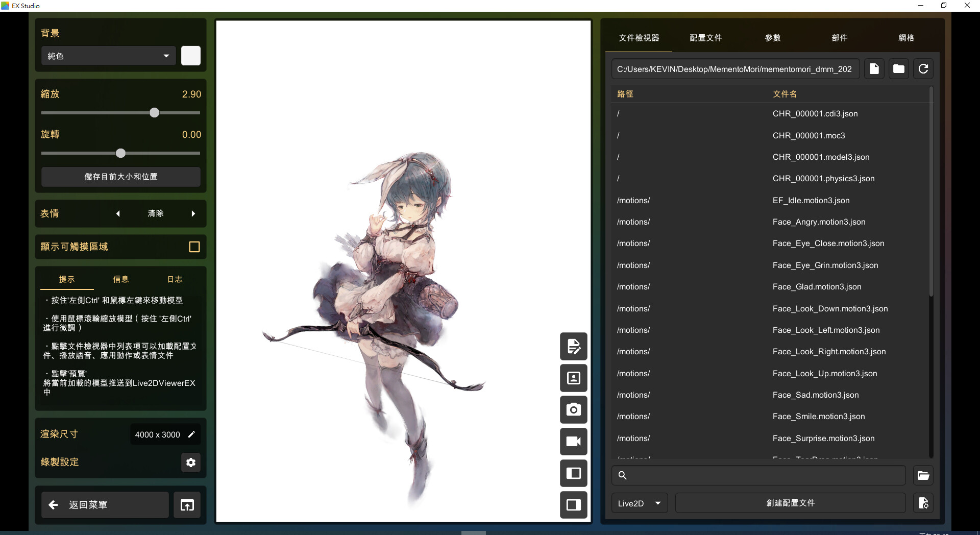Click the camera screenshot icon
The image size is (980, 535).
573,409
